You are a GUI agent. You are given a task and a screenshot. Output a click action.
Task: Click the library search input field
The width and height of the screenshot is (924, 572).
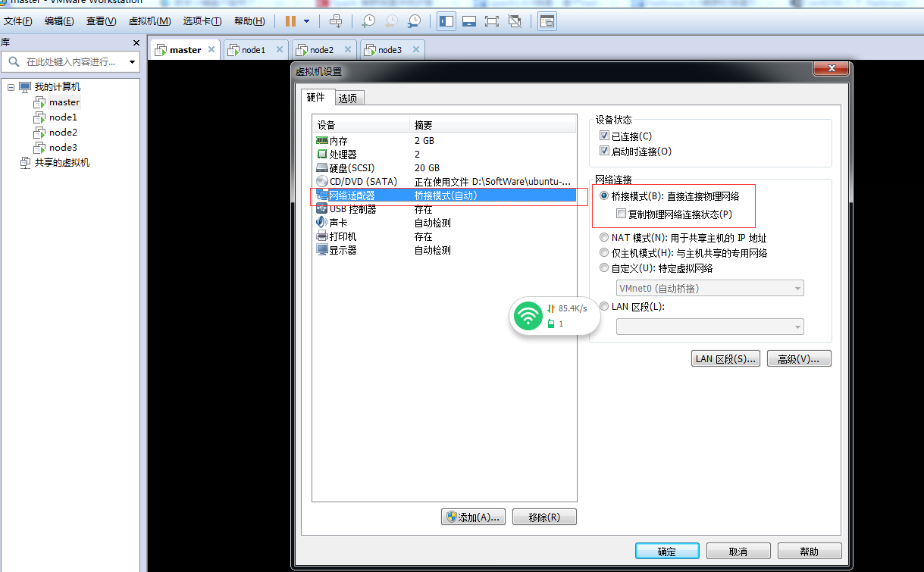click(71, 62)
